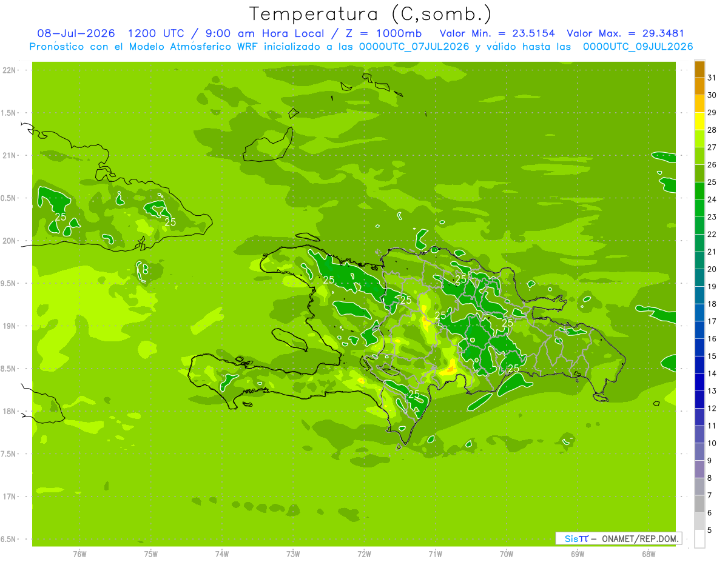This screenshot has height=562, width=728.
Task: Click the '22N' latitude label
Action: 10,70
